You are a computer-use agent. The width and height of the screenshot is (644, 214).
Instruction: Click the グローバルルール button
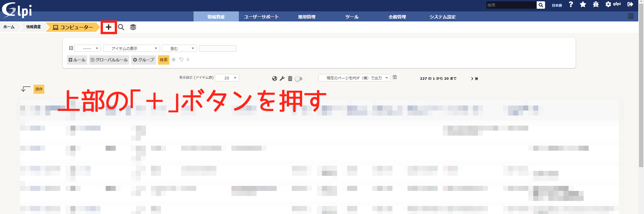point(109,60)
